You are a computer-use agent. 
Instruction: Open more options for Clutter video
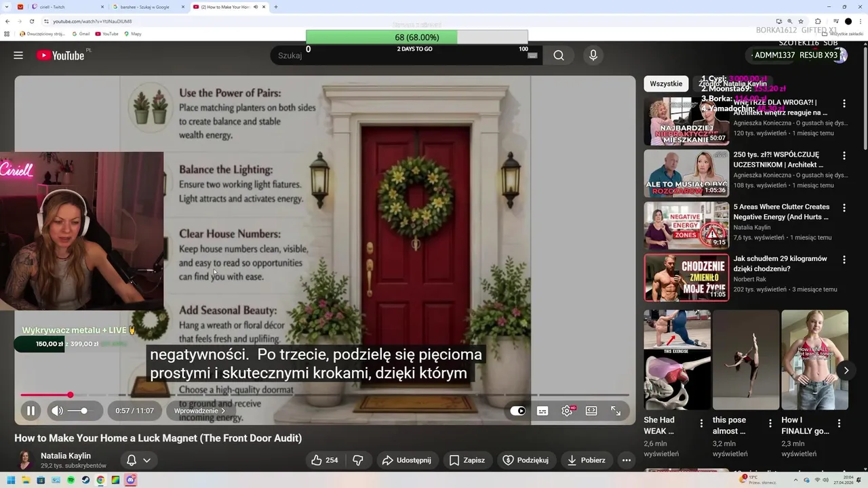pos(844,208)
